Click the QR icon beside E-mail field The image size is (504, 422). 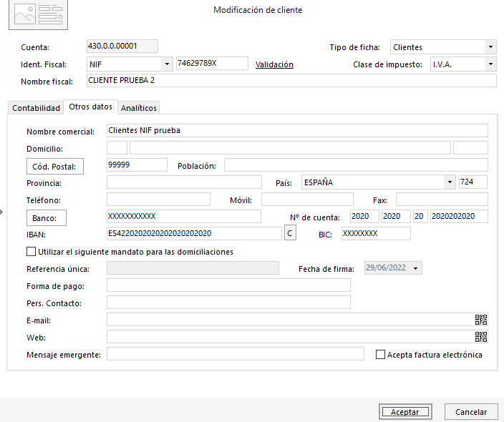pos(481,320)
